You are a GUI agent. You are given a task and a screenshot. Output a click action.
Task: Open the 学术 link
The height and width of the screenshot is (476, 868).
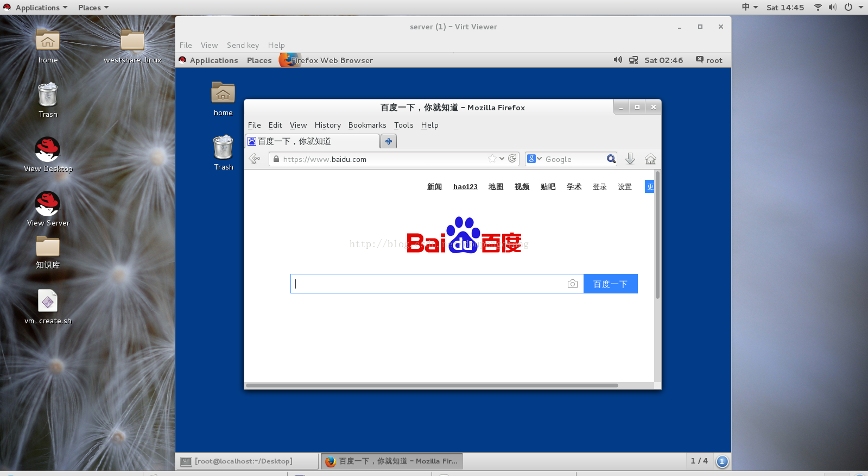point(574,186)
